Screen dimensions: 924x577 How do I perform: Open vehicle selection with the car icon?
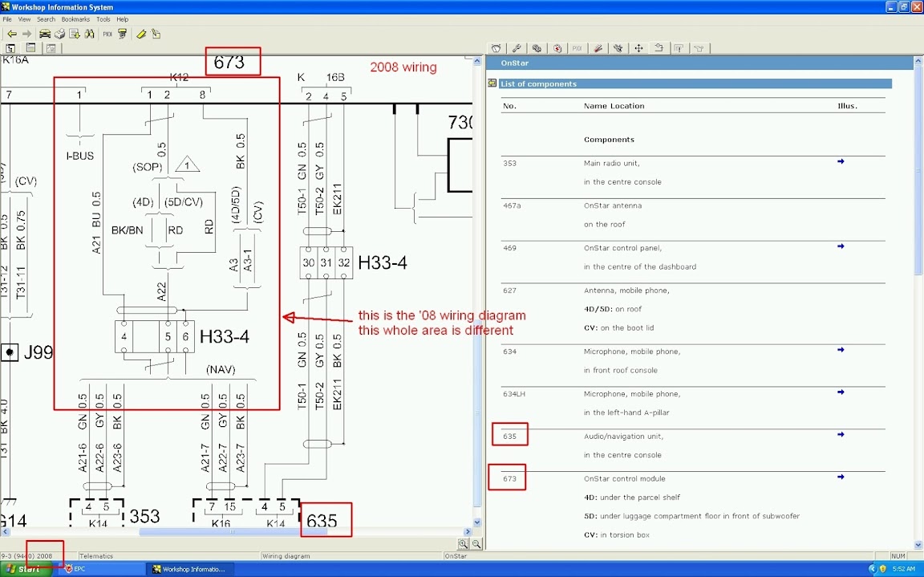point(45,35)
